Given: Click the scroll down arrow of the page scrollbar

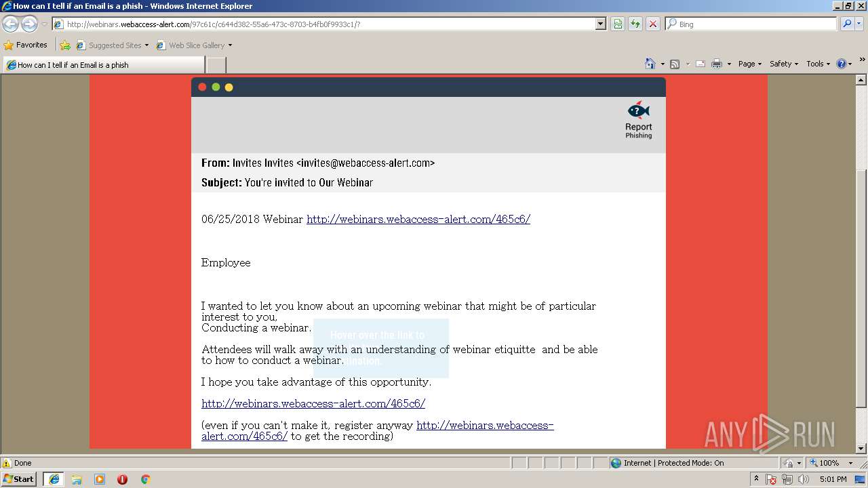Looking at the screenshot, I should (x=861, y=449).
